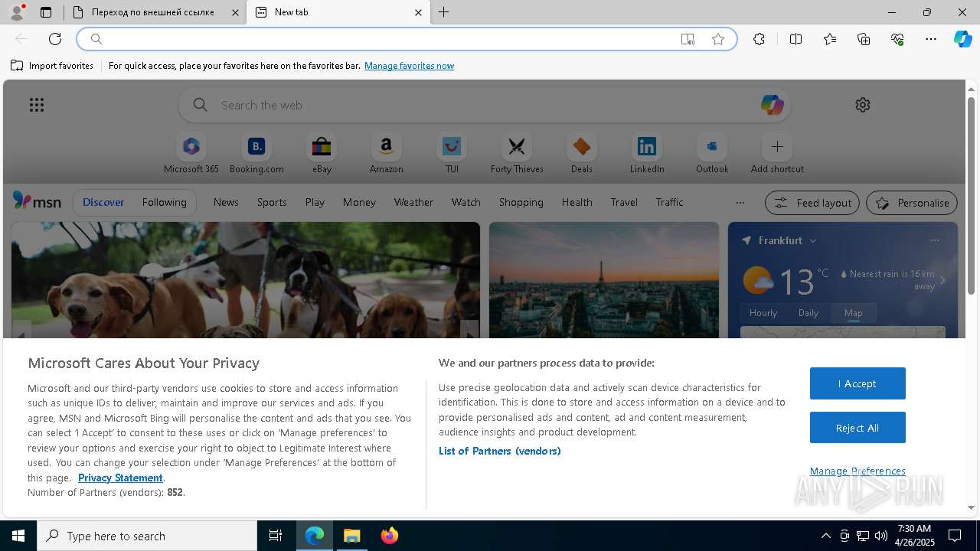Open the Booking.com shortcut
The image size is (980, 551).
(x=256, y=153)
